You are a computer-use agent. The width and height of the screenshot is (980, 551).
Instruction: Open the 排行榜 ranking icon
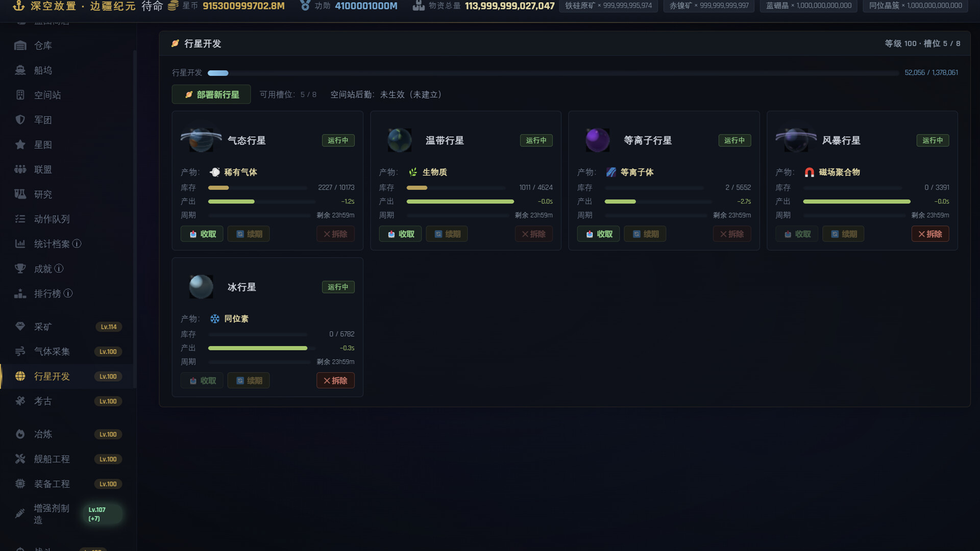pos(20,293)
